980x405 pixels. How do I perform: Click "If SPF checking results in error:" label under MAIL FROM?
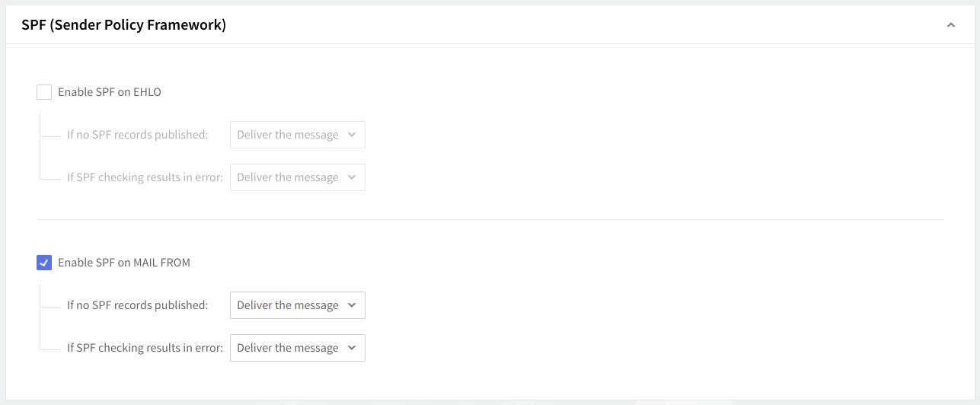click(x=145, y=348)
